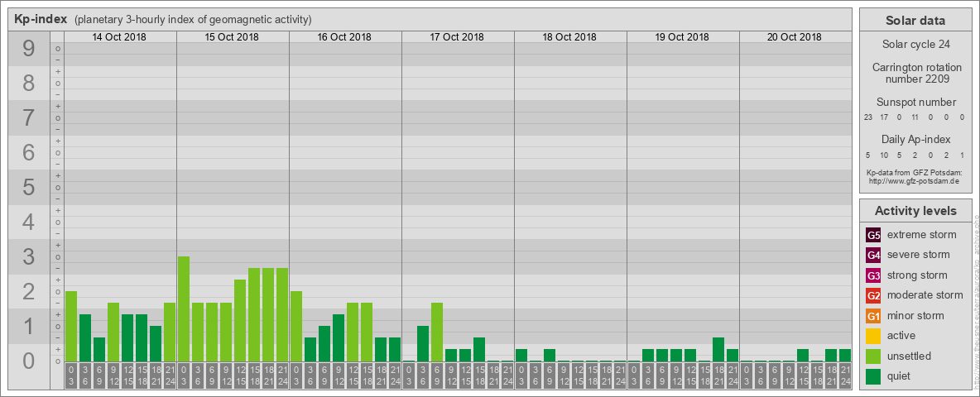Click the 'unsettled' legend label
Screen dimensions: 980x397
point(910,356)
